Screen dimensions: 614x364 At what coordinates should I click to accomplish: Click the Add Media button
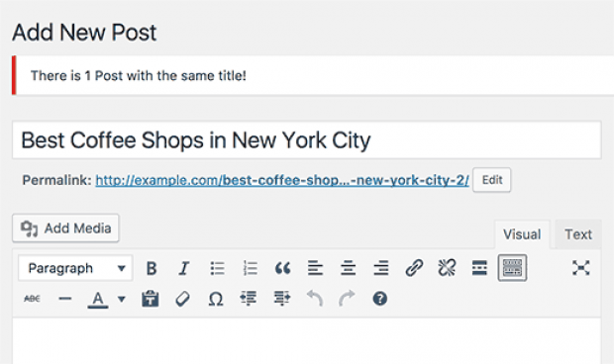pos(65,227)
